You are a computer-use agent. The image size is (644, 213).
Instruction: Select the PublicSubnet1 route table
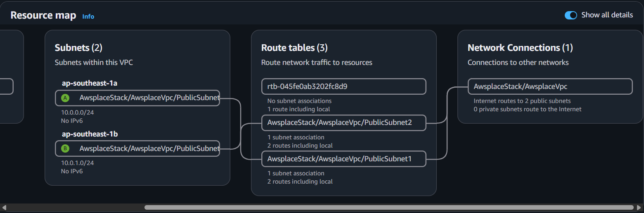344,159
